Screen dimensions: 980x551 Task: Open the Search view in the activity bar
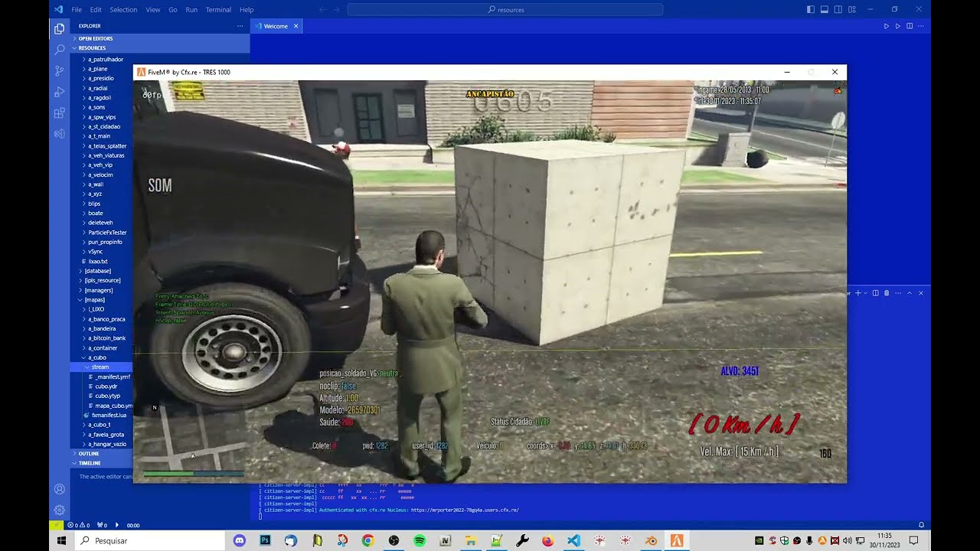pyautogui.click(x=60, y=49)
